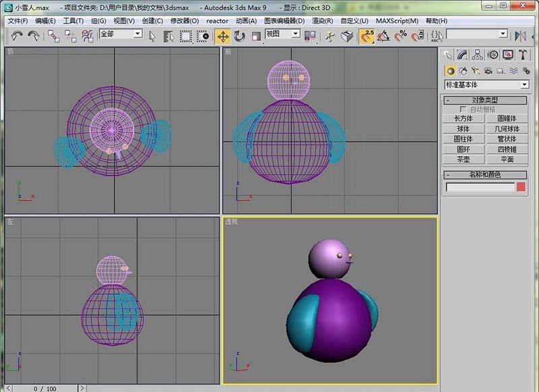Open the 全部 selection filter dropdown
This screenshot has width=539, height=392.
coord(138,33)
